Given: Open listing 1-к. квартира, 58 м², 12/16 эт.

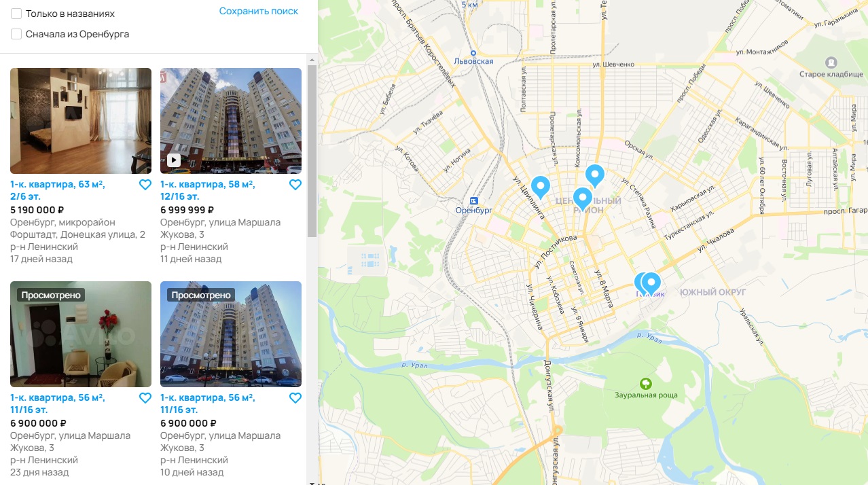Looking at the screenshot, I should pos(208,190).
